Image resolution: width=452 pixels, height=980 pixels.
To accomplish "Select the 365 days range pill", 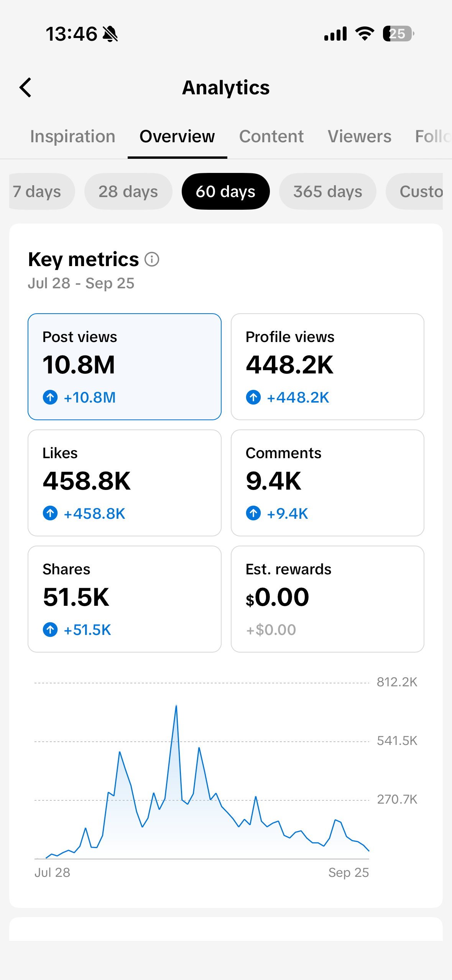I will click(327, 191).
